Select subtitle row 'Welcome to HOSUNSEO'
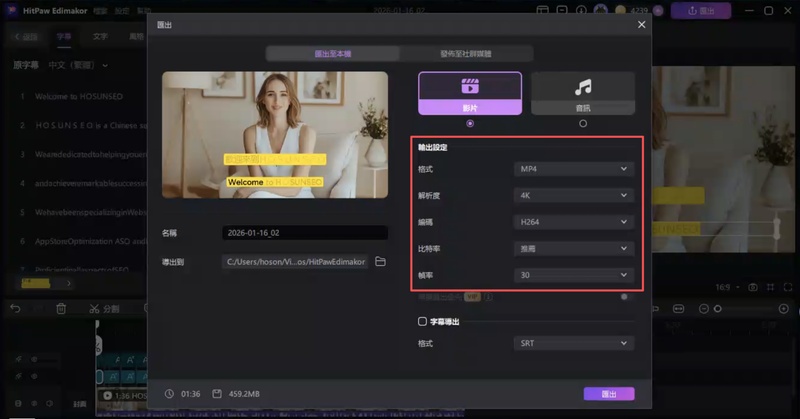800x419 pixels. click(79, 96)
